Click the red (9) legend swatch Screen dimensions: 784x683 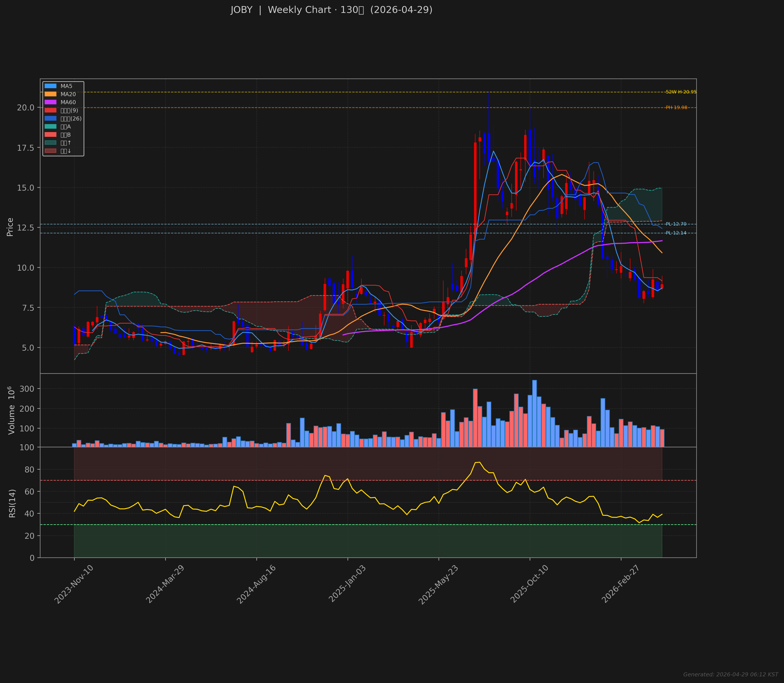point(50,111)
